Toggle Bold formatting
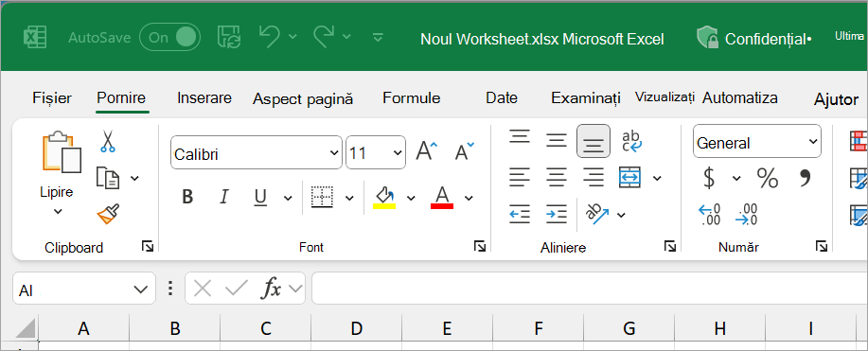This screenshot has width=868, height=351. pos(187,197)
